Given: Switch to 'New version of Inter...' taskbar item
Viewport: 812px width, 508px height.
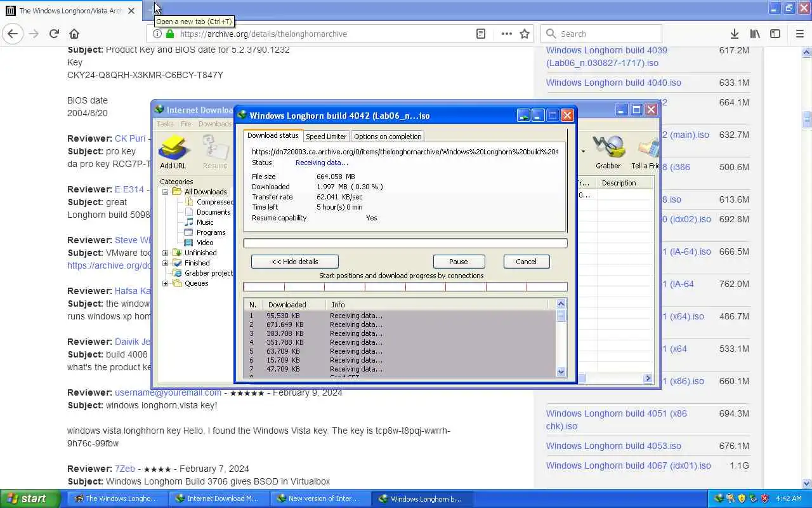Looking at the screenshot, I should (x=320, y=498).
